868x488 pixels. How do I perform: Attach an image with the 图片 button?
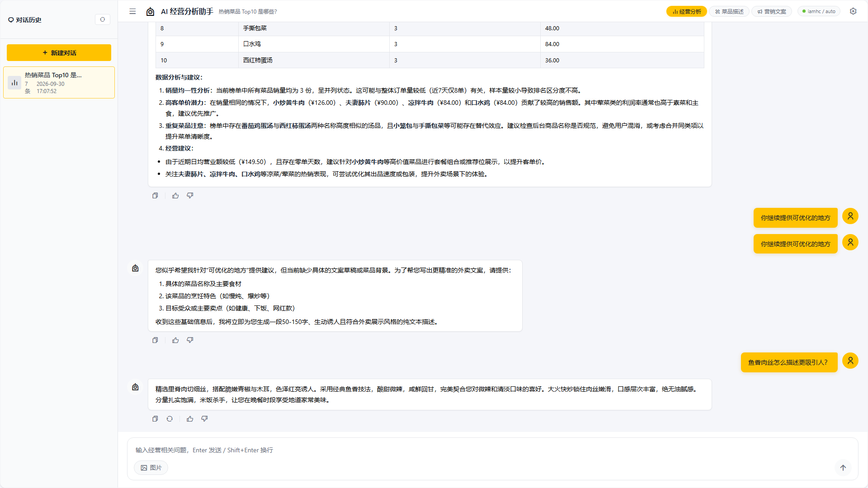click(x=151, y=468)
